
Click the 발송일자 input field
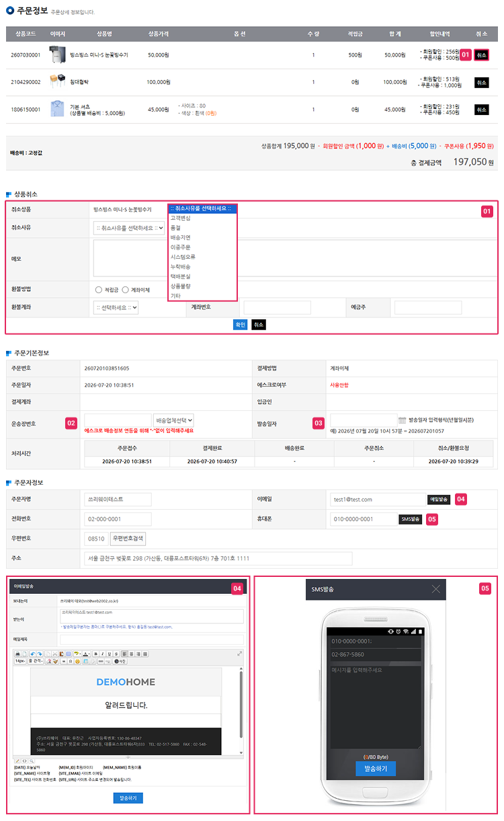364,420
